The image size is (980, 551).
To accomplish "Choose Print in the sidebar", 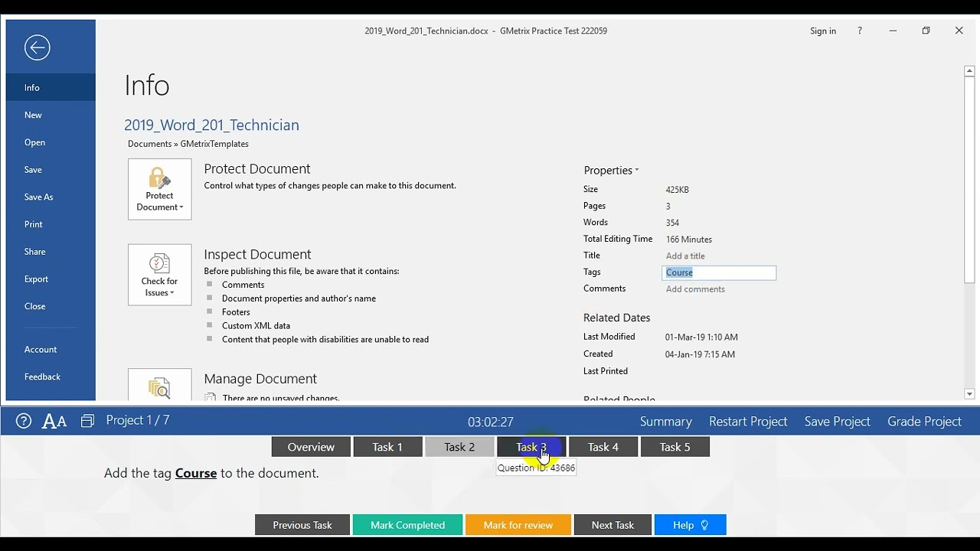I will (x=51, y=224).
